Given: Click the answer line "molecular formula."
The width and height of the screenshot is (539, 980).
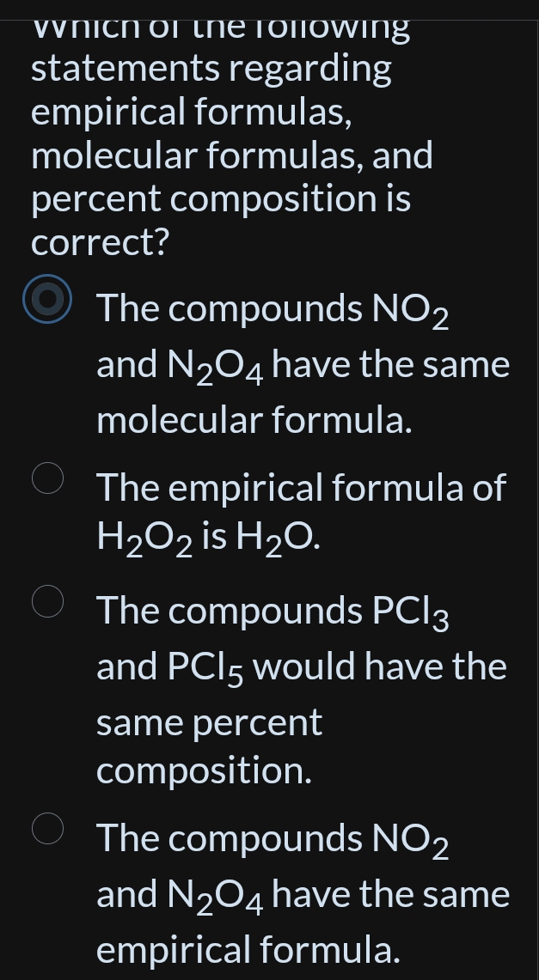Looking at the screenshot, I should 254,420.
